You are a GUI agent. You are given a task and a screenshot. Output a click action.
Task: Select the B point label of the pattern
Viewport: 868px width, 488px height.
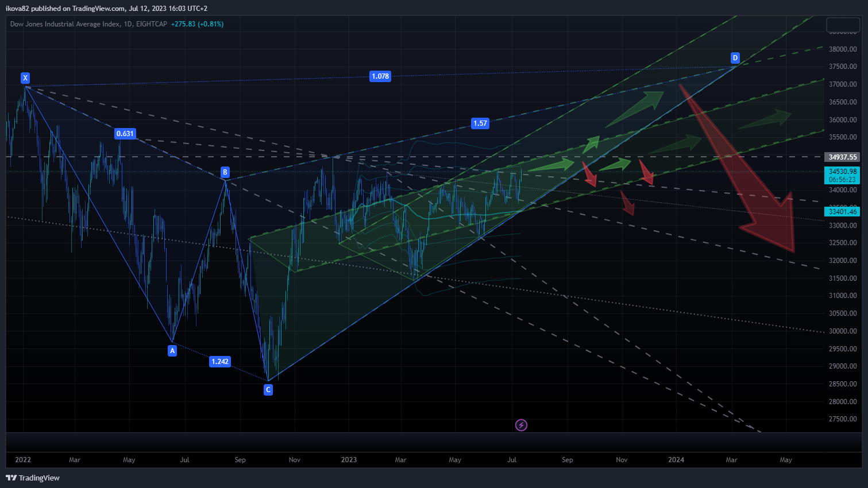tap(225, 172)
